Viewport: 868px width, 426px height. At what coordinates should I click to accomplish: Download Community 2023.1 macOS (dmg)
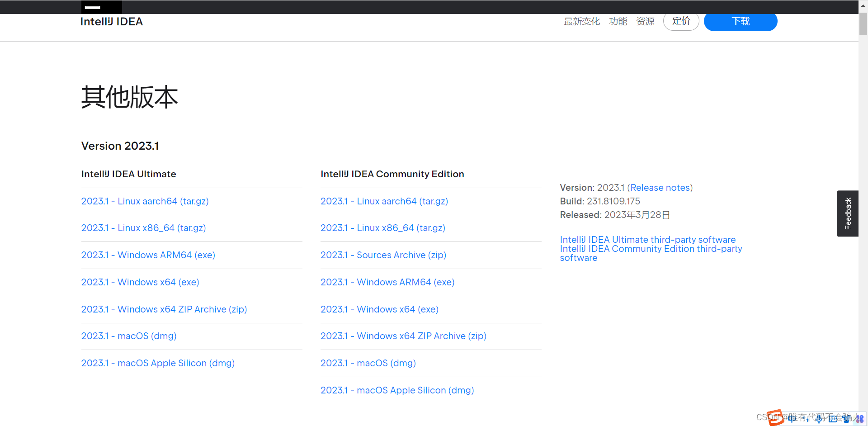pos(368,363)
